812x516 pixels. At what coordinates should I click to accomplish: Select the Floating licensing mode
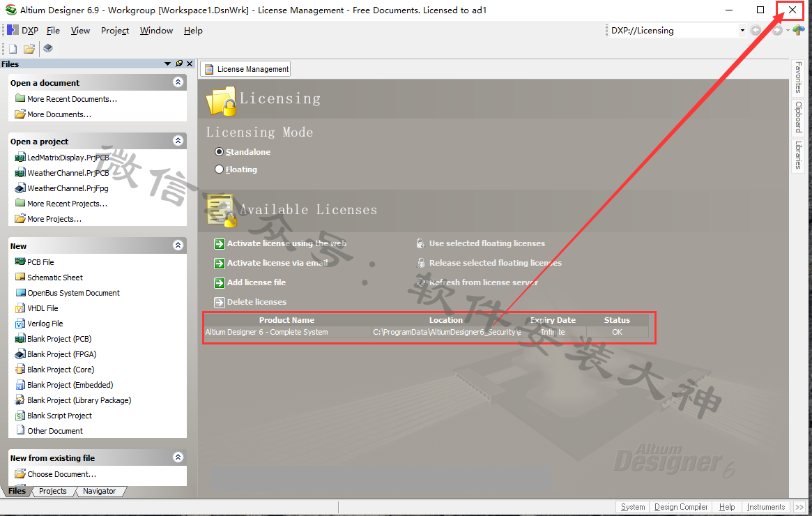(219, 169)
